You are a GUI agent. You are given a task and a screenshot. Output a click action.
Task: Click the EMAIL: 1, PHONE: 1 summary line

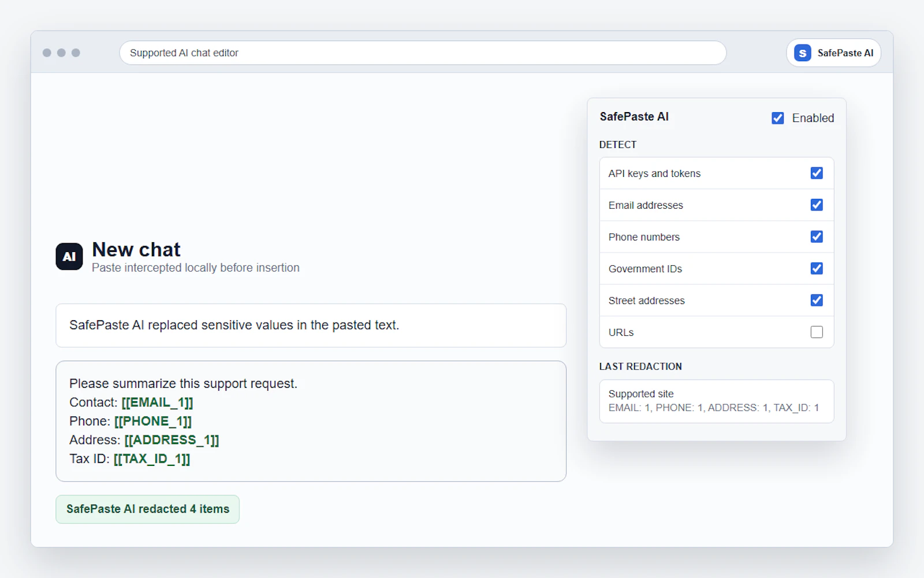tap(714, 407)
